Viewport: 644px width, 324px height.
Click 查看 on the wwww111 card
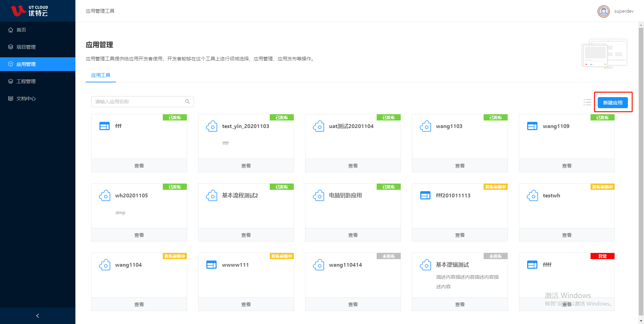coord(246,304)
